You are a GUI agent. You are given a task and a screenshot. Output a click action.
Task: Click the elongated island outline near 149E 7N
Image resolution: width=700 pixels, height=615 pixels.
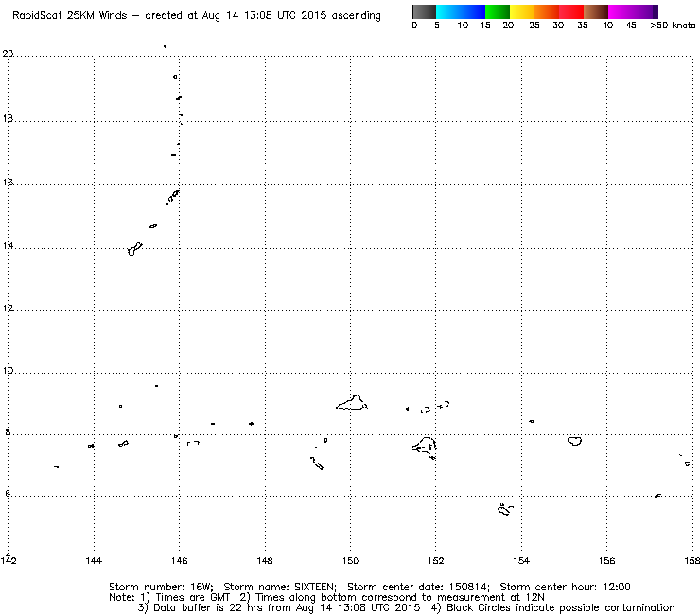(317, 464)
